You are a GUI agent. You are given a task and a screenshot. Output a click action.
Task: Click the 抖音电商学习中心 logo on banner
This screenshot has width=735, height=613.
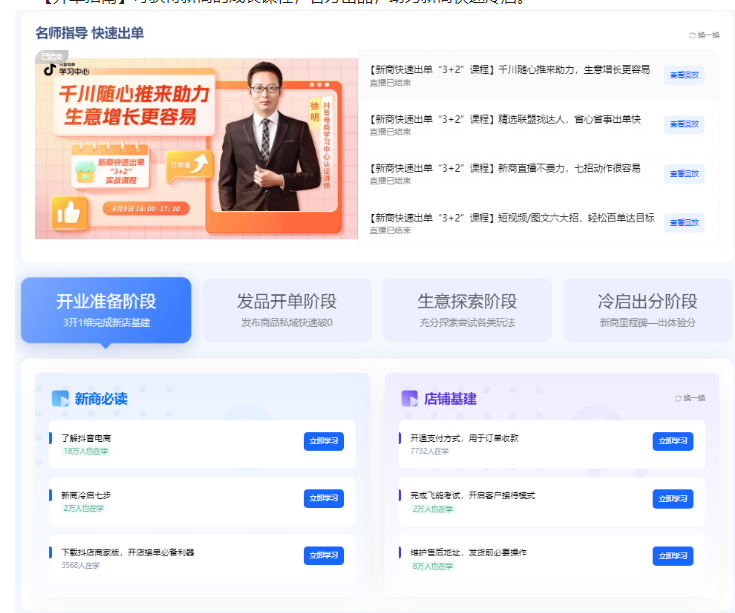pyautogui.click(x=66, y=70)
